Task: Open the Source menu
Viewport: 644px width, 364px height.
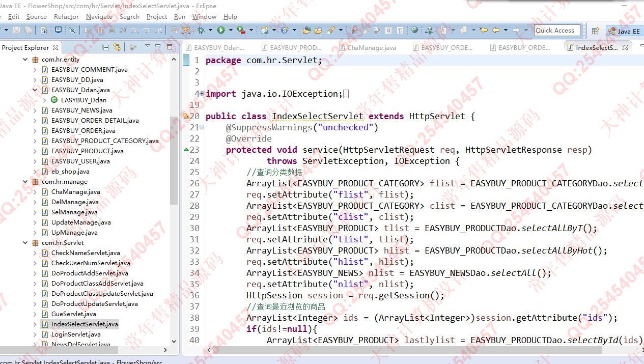Action: click(37, 16)
